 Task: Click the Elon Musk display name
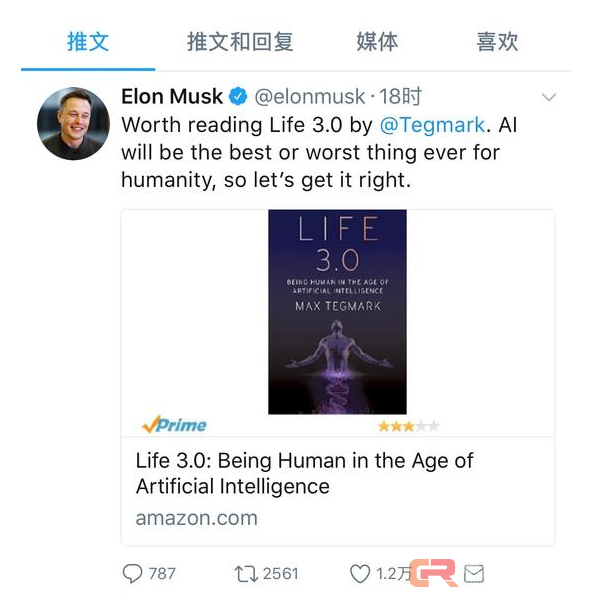point(172,96)
